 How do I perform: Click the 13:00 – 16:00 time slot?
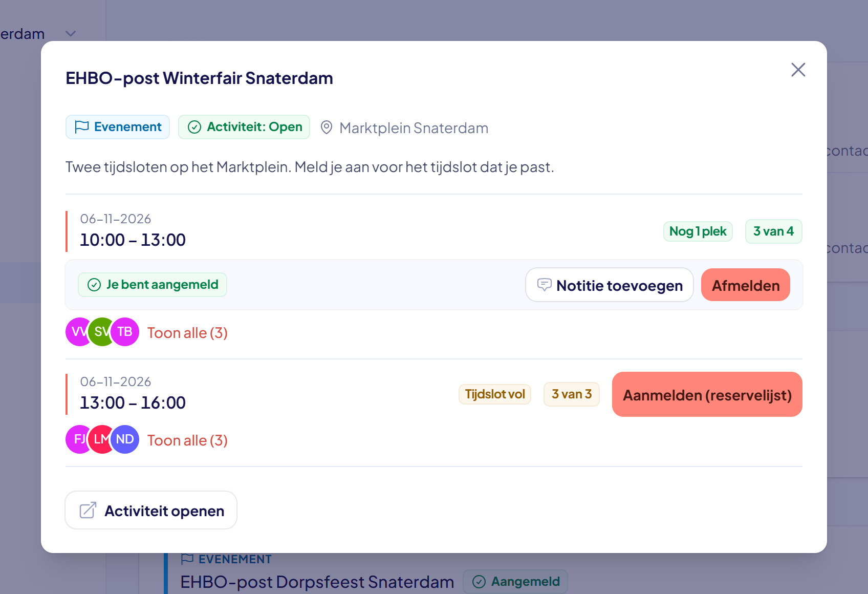133,402
